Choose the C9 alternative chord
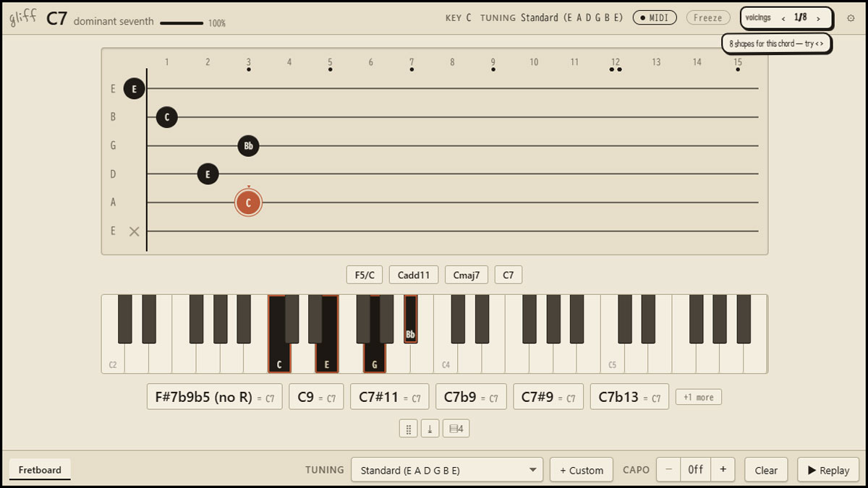This screenshot has height=488, width=868. tap(316, 397)
